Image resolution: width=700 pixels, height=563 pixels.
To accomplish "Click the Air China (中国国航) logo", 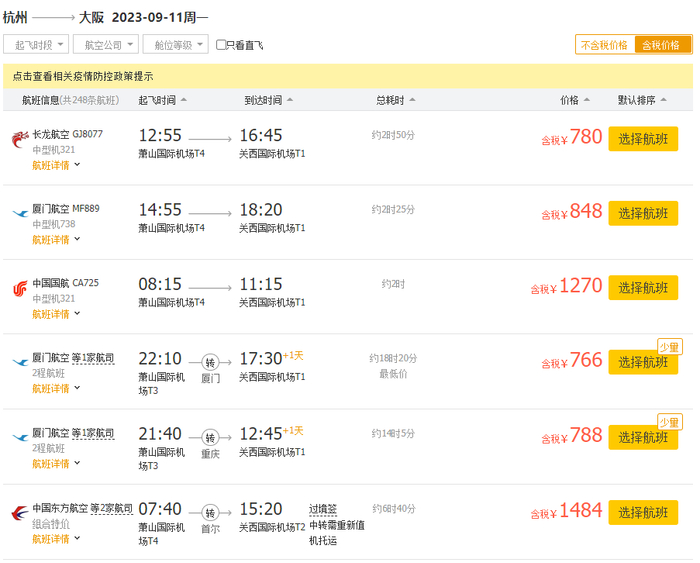I will tap(20, 288).
